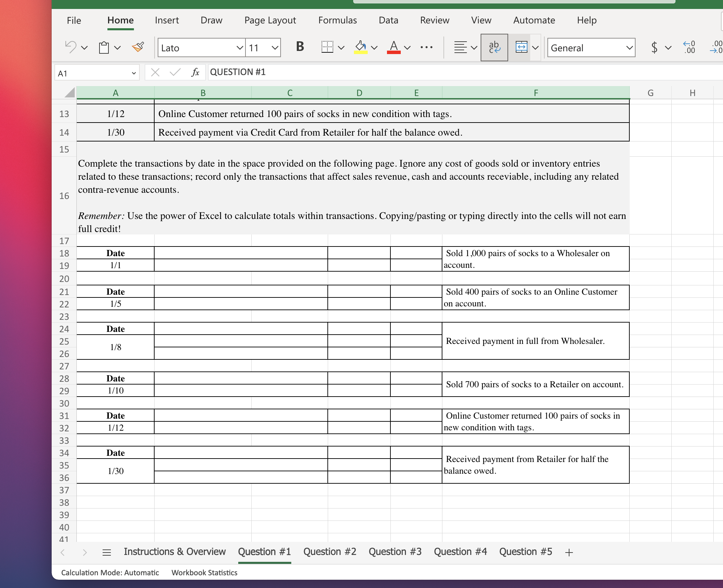Viewport: 723px width, 588px height.
Task: Click the Select All corner triangle
Action: click(70, 92)
